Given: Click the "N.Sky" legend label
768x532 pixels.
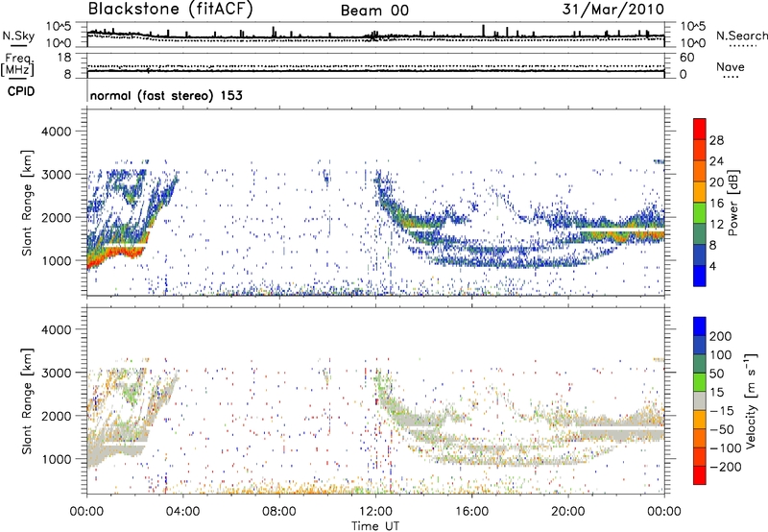Looking at the screenshot, I should [18, 36].
